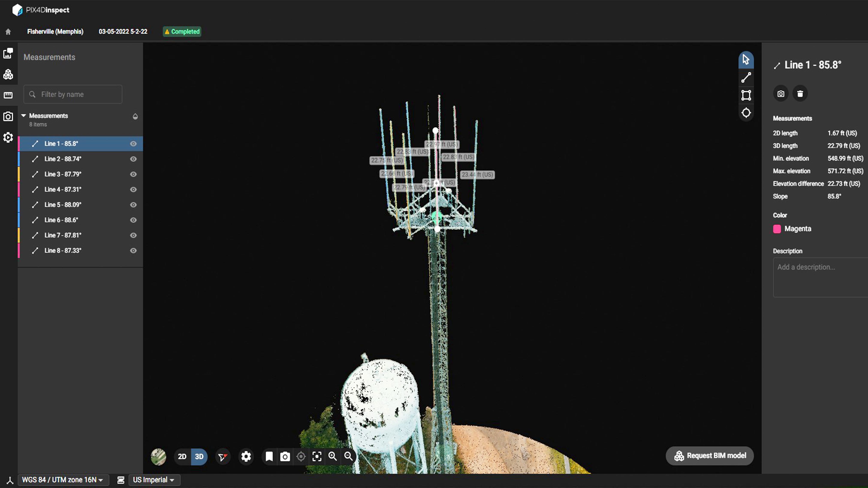Click the Request BIM model button
Screen dimensions: 868x488
click(x=710, y=456)
